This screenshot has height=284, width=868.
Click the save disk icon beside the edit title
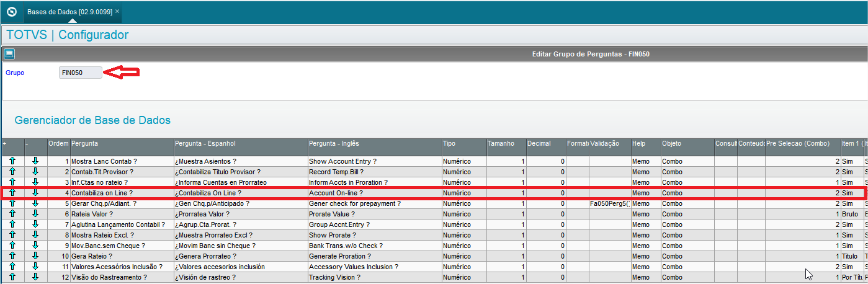pos(9,54)
